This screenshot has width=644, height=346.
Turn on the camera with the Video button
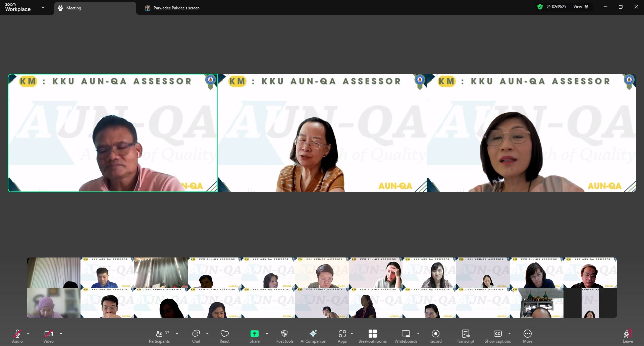[48, 336]
